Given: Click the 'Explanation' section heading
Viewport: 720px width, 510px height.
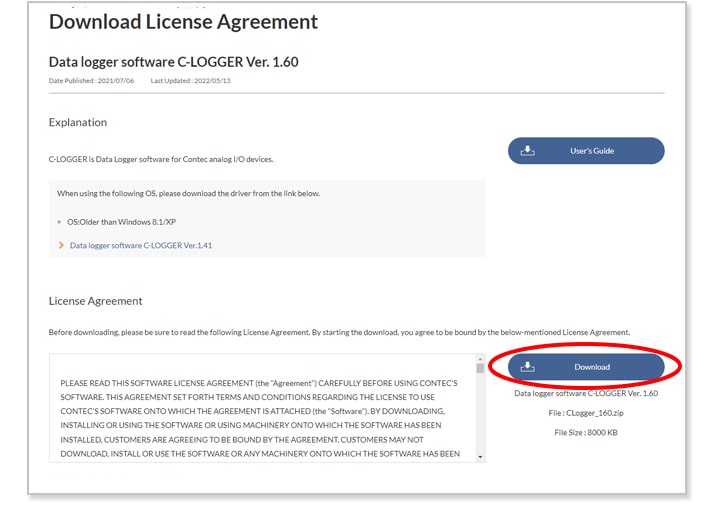Looking at the screenshot, I should [x=78, y=122].
